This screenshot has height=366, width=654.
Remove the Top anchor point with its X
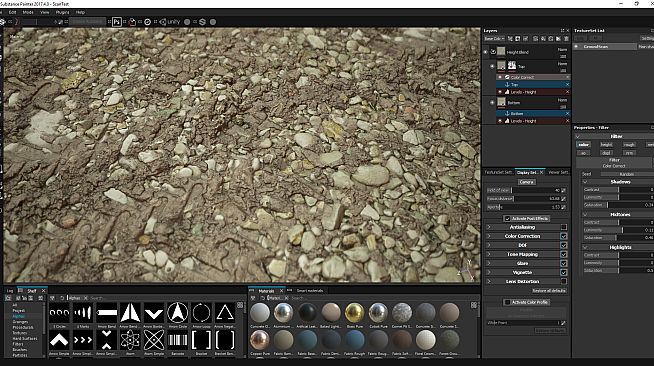click(567, 85)
